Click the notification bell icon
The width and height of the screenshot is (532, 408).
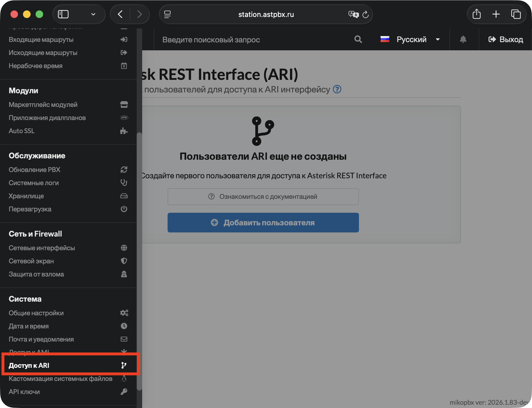tap(463, 39)
